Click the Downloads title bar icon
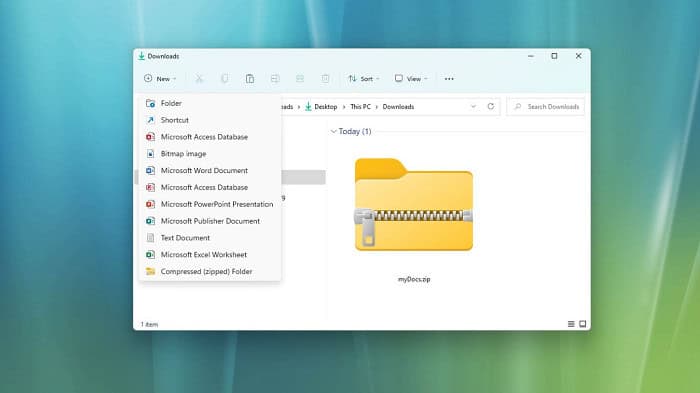Image resolution: width=700 pixels, height=393 pixels. click(142, 56)
